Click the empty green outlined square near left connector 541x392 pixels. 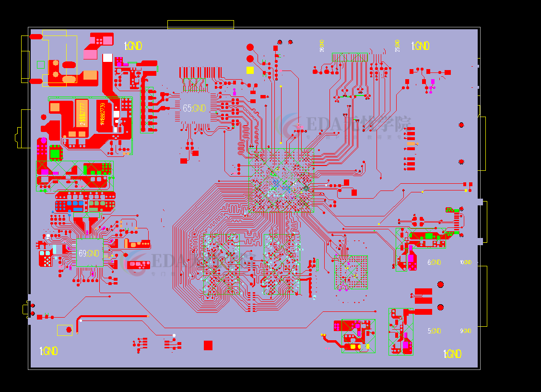tap(41, 64)
